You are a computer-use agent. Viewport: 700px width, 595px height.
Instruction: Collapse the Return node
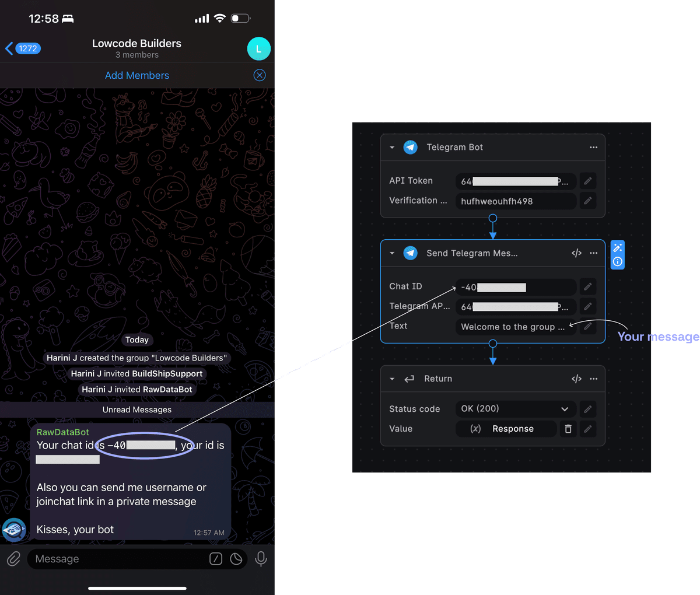[x=392, y=379]
